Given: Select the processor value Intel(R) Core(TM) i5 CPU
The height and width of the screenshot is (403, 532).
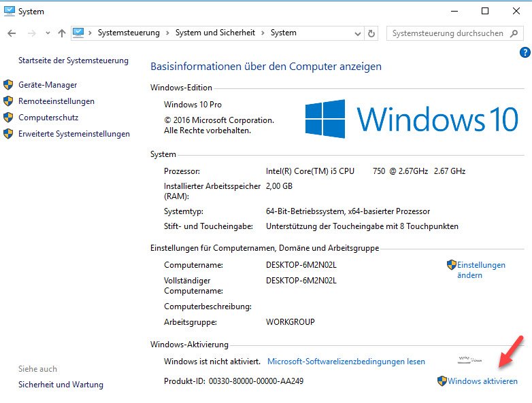Looking at the screenshot, I should point(310,171).
